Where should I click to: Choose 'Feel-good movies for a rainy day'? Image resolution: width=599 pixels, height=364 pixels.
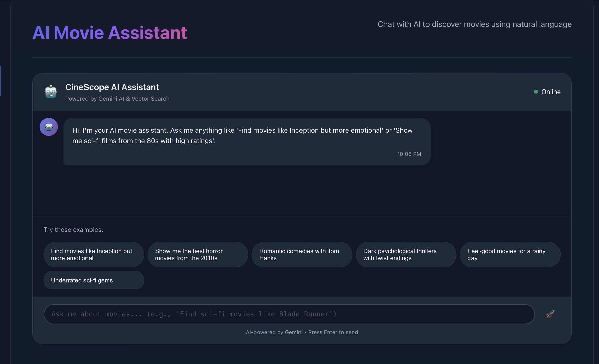pos(510,254)
